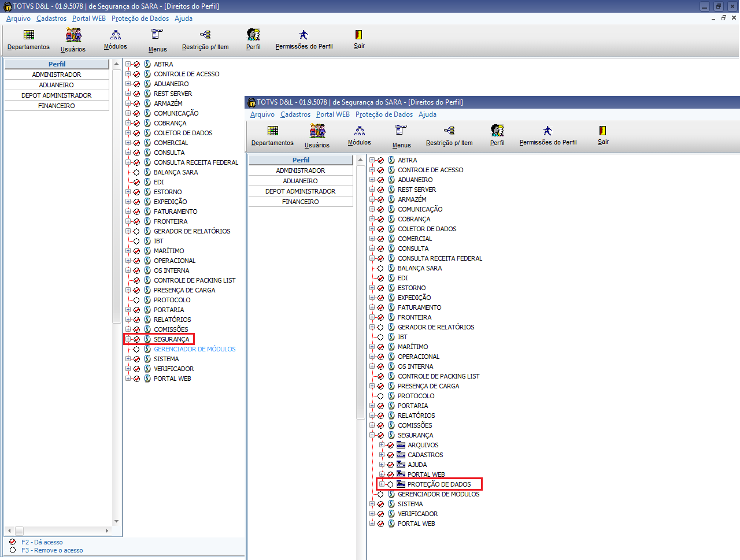Select FINANCEIRO profile in back window list
Image resolution: width=740 pixels, height=560 pixels.
(x=57, y=106)
